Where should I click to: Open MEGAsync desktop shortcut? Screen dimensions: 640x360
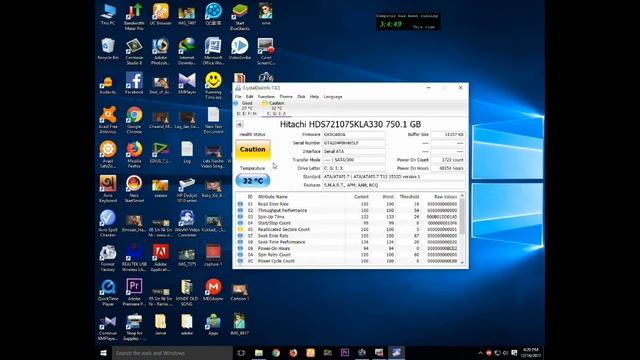tap(213, 290)
